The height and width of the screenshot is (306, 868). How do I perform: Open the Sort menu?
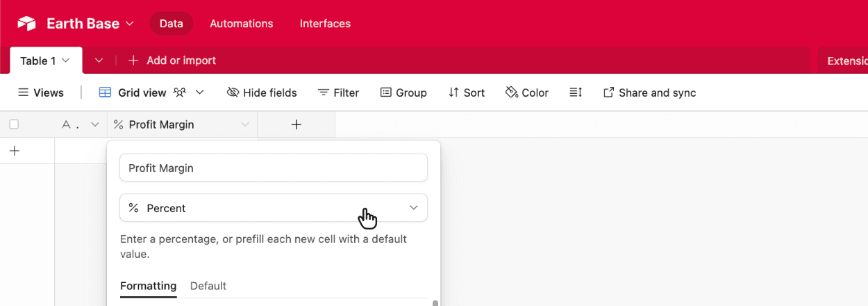tap(467, 92)
